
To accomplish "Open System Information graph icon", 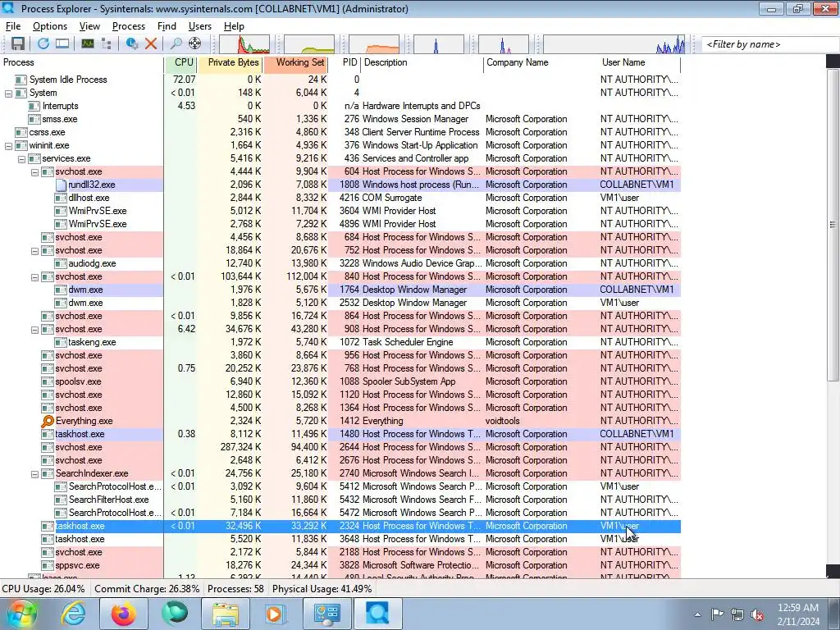I will [87, 44].
